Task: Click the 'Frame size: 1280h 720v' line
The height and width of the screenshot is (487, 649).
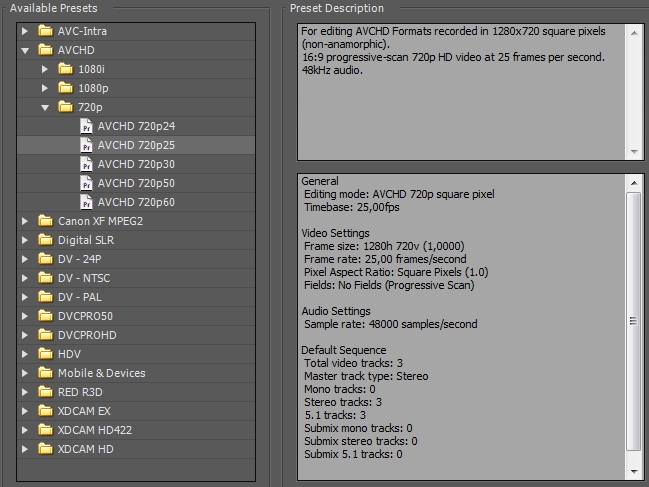Action: click(385, 246)
